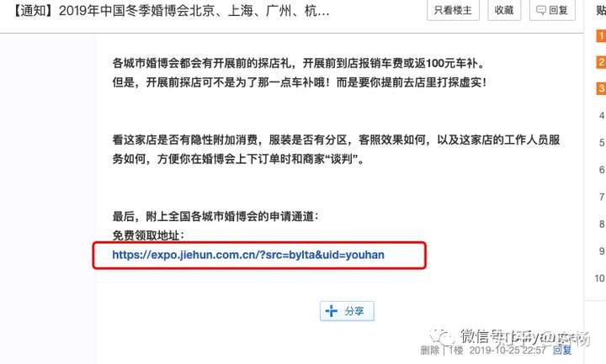Screen dimensions: 606x364
Task: Open item number 4 in sidebar list
Action: pos(601,115)
